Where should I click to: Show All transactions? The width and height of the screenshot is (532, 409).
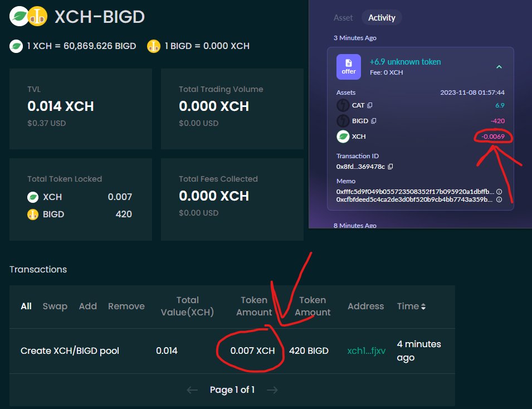tap(26, 306)
